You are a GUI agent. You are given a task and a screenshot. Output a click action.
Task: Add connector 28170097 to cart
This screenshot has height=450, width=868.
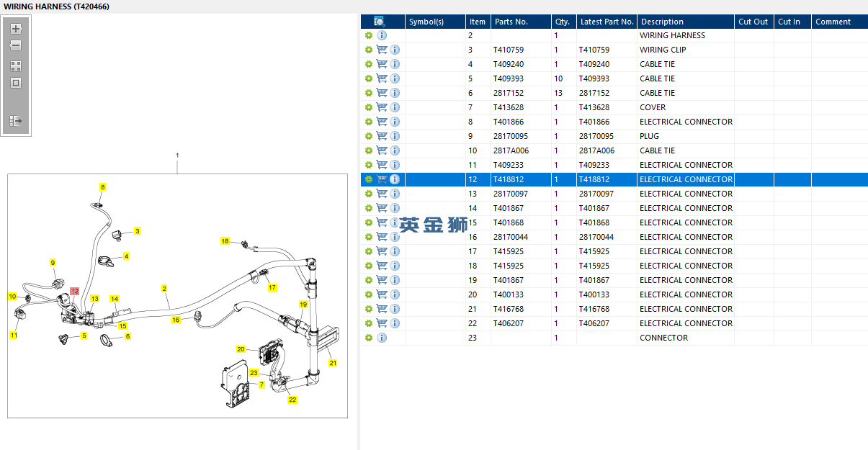(x=382, y=194)
